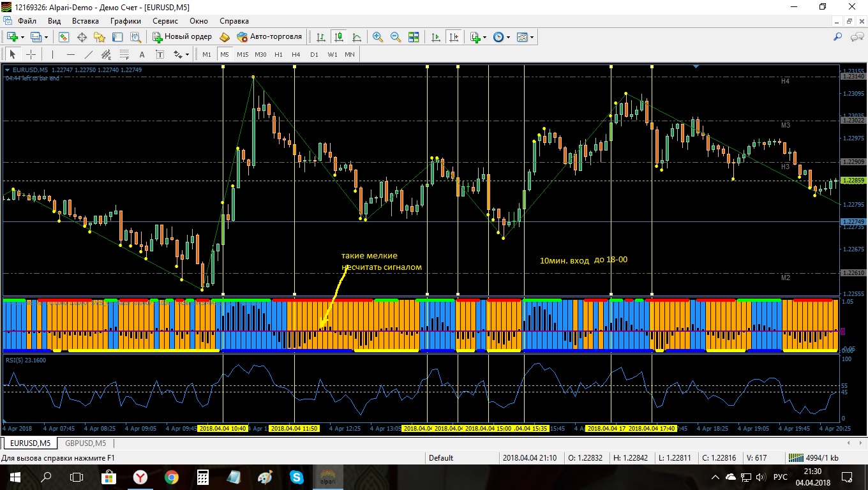Click the РУС language indicator in tray
Viewport: 868px width, 490px height.
point(780,477)
